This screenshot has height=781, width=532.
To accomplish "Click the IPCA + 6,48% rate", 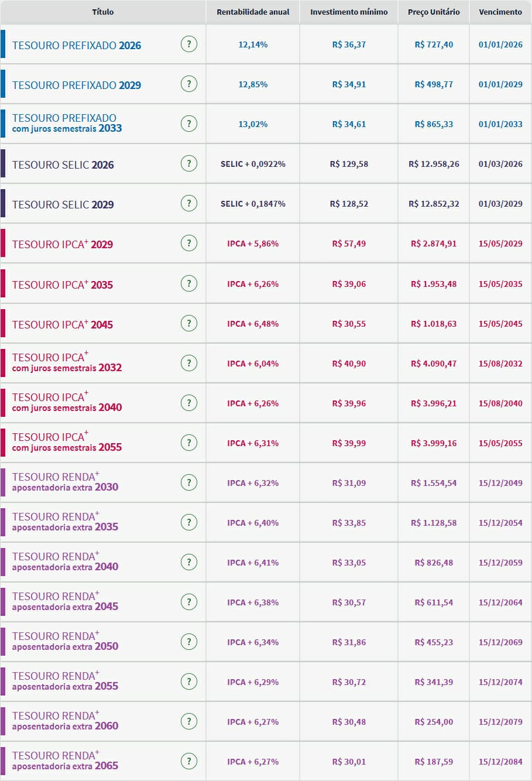I will 253,324.
